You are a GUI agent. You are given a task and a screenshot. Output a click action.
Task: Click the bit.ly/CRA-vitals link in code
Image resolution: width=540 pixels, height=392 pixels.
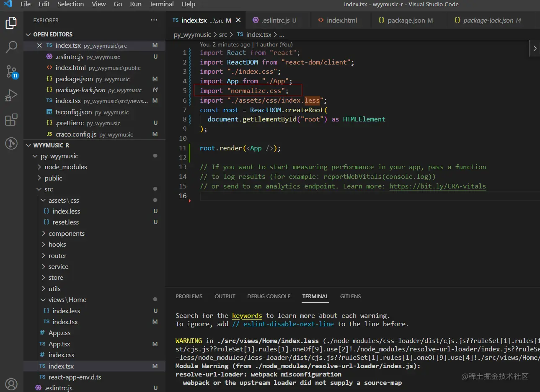point(437,186)
